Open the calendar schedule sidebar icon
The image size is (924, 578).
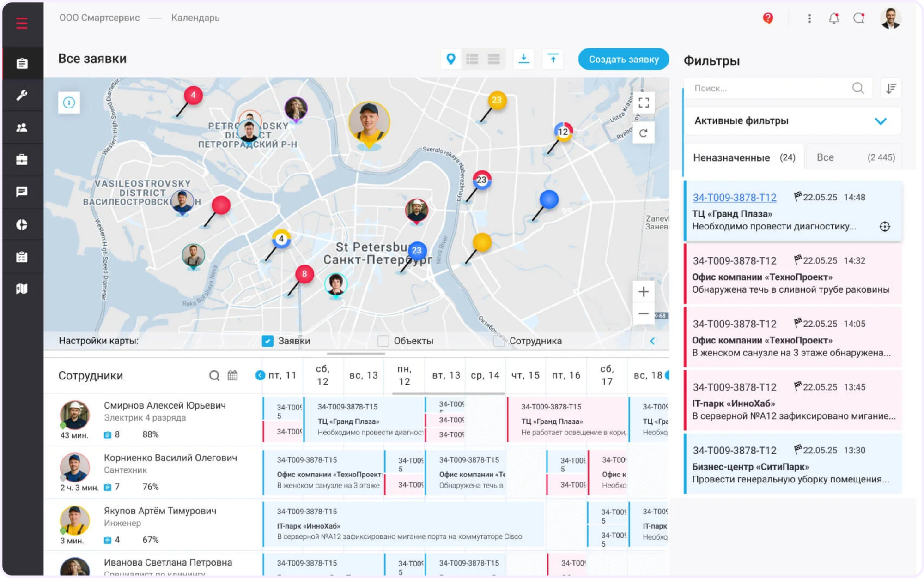pos(22,257)
